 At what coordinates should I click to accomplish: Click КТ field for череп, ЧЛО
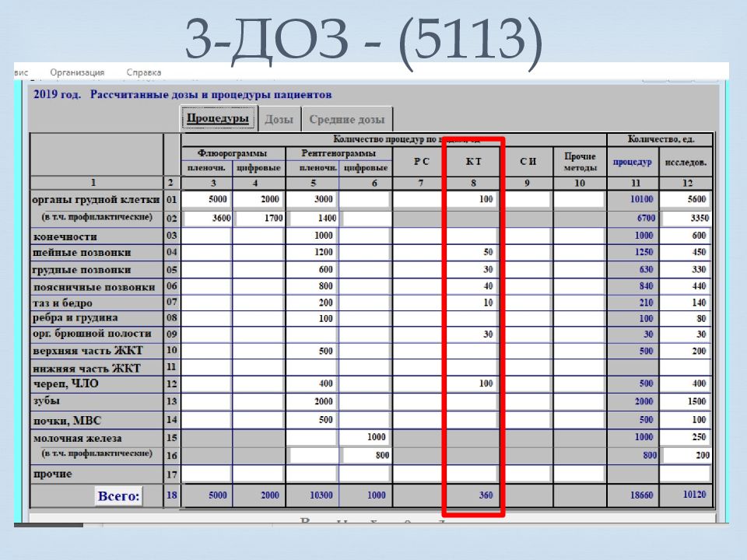point(472,384)
